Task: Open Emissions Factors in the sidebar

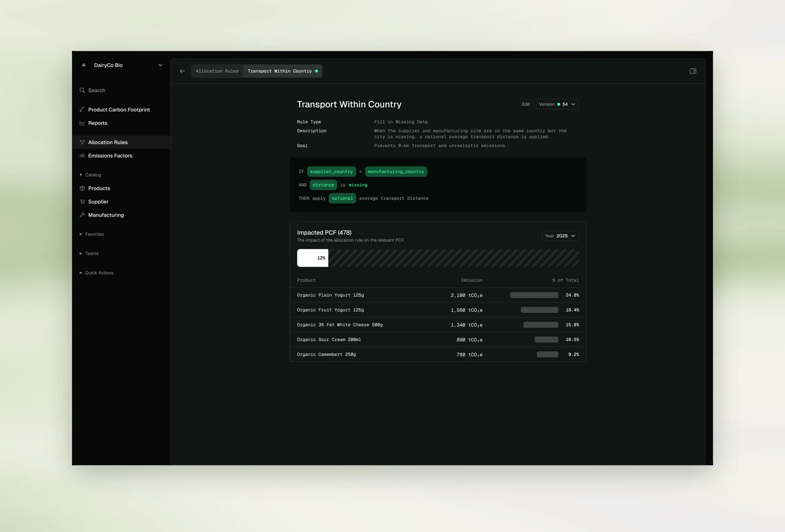Action: (x=121, y=156)
